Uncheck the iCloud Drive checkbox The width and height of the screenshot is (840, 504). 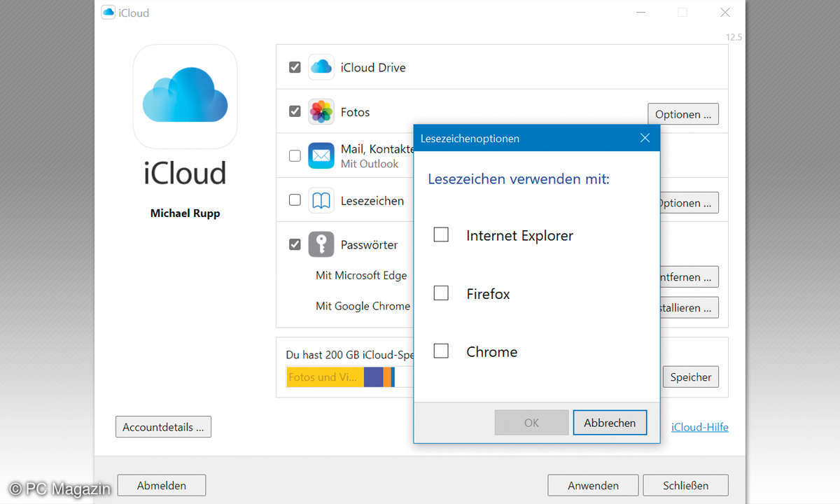tap(295, 67)
